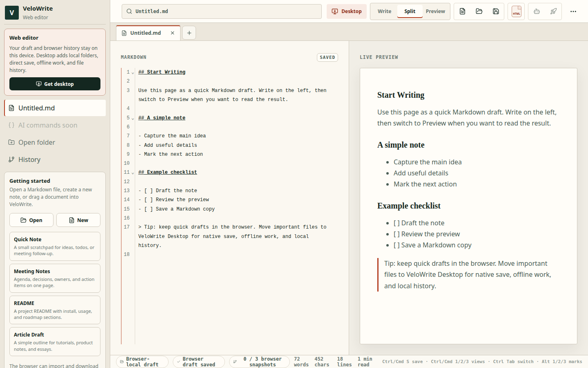Click editor line '- [ ] Draft the note'
The height and width of the screenshot is (368, 588).
click(167, 191)
